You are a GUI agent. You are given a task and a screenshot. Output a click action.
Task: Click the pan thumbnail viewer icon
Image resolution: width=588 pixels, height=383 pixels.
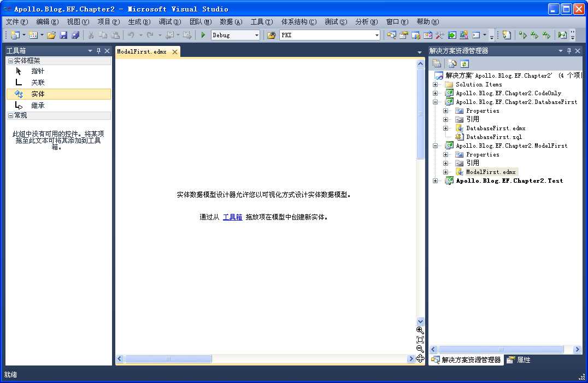pyautogui.click(x=420, y=358)
